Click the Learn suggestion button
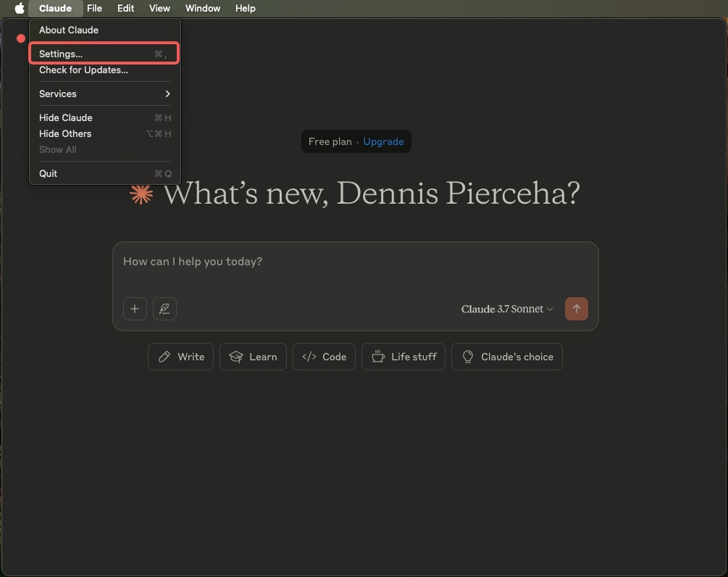 pos(253,357)
